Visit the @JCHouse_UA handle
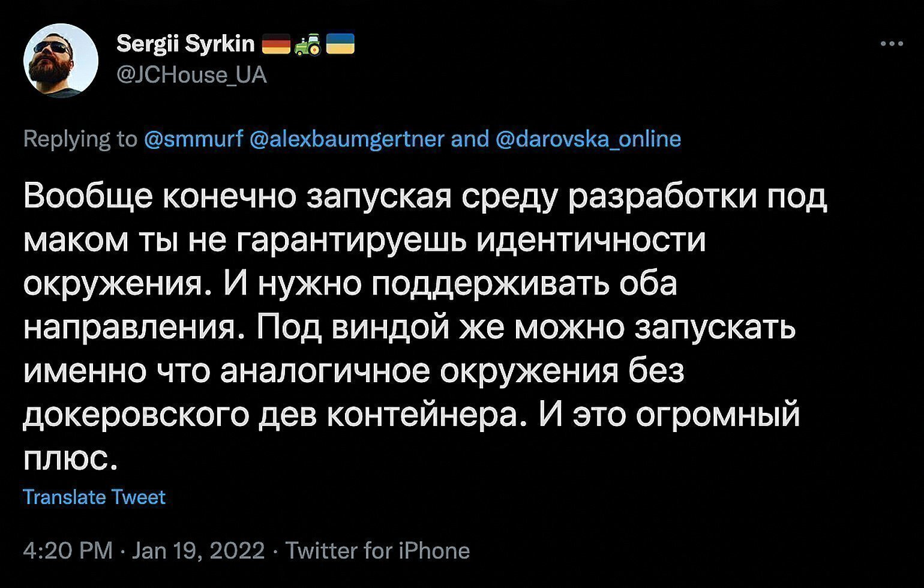This screenshot has width=924, height=588. pos(191,75)
